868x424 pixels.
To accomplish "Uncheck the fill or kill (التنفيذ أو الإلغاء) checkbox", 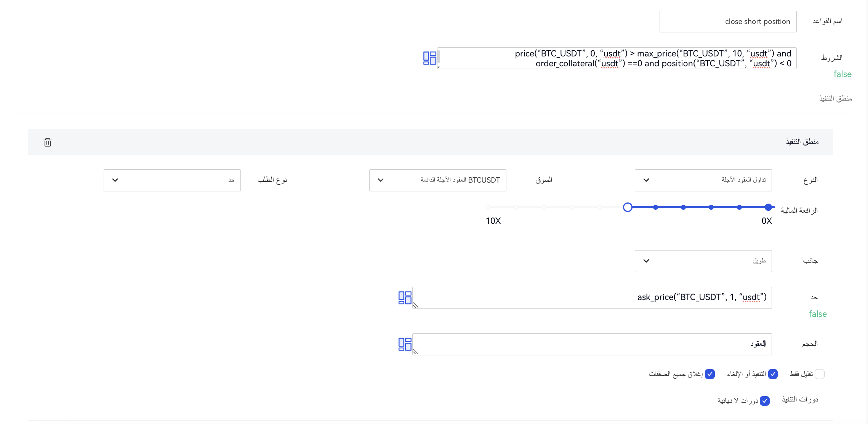I will click(x=773, y=374).
